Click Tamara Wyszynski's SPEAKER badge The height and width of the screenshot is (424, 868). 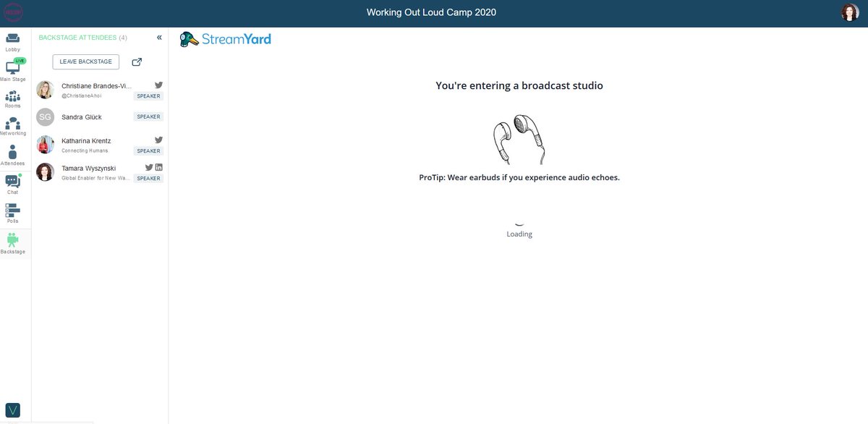(x=148, y=178)
